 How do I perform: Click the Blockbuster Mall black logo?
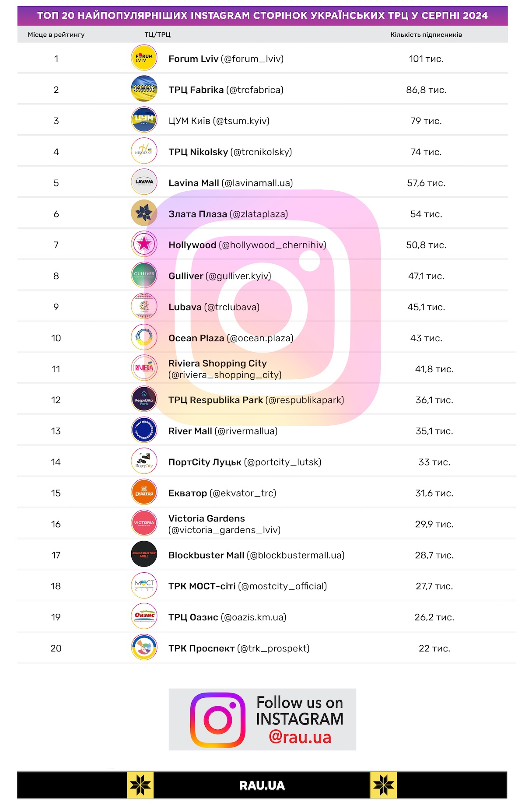[x=144, y=554]
